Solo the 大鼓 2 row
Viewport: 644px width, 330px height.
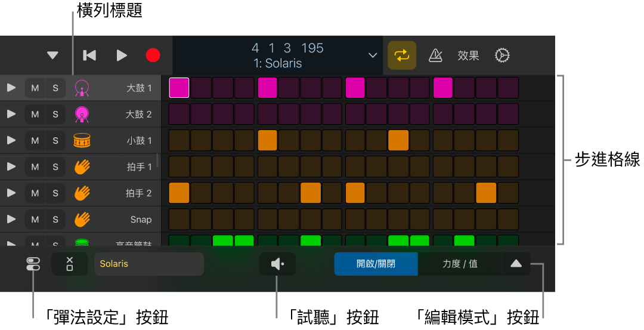pos(55,114)
